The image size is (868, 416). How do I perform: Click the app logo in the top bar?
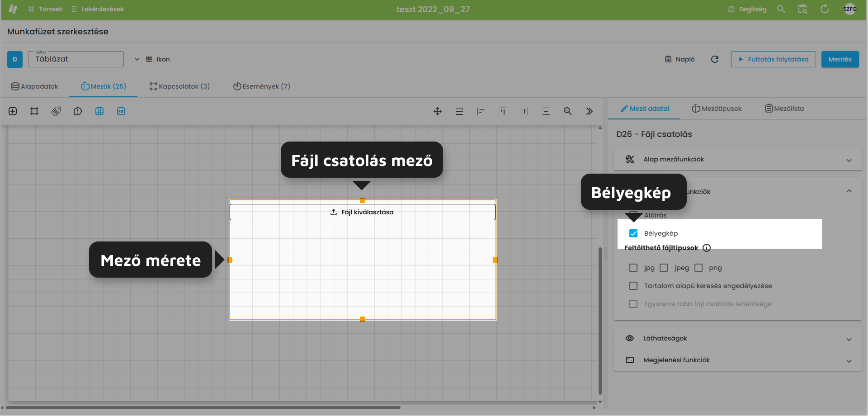tap(13, 9)
